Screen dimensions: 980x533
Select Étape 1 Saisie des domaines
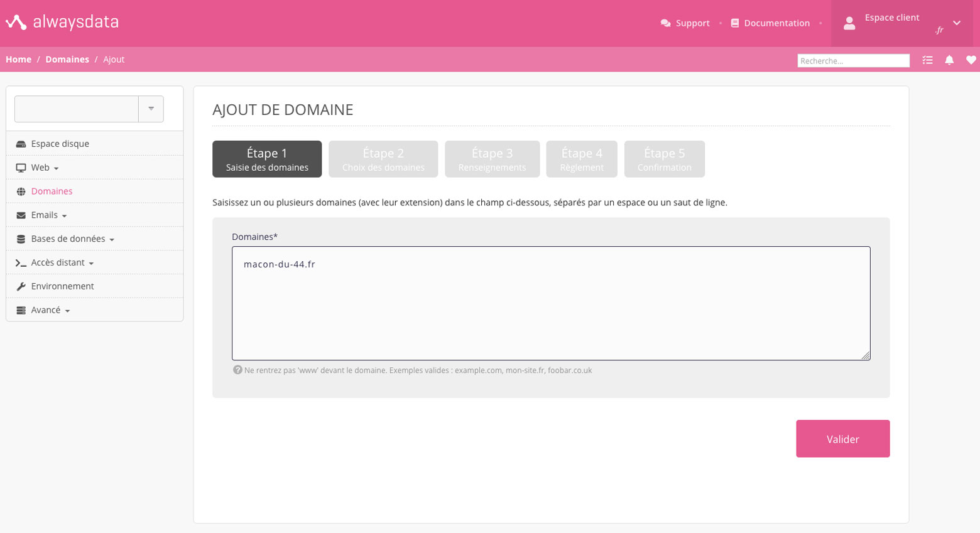point(267,159)
